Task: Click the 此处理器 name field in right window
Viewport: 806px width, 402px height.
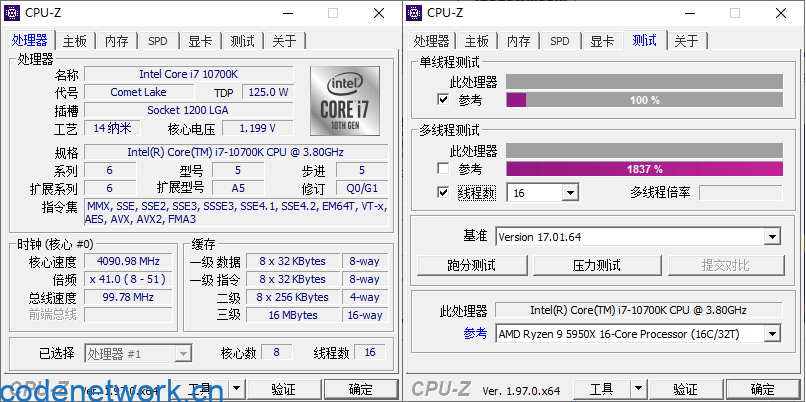Action: (638, 310)
